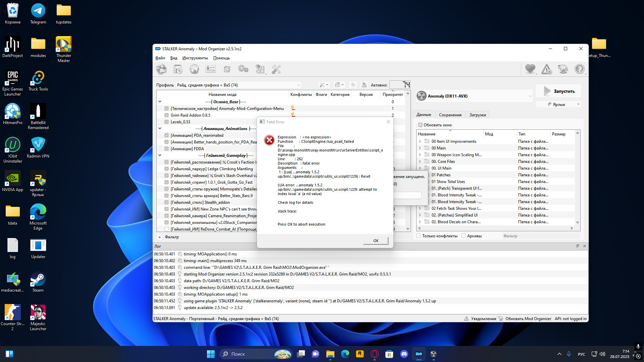Open Windows Start button

211,354
